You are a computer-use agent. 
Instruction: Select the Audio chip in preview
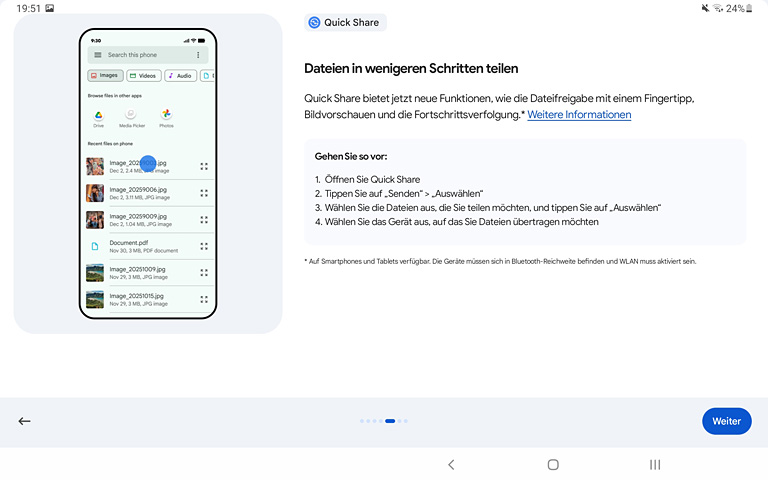[x=180, y=76]
